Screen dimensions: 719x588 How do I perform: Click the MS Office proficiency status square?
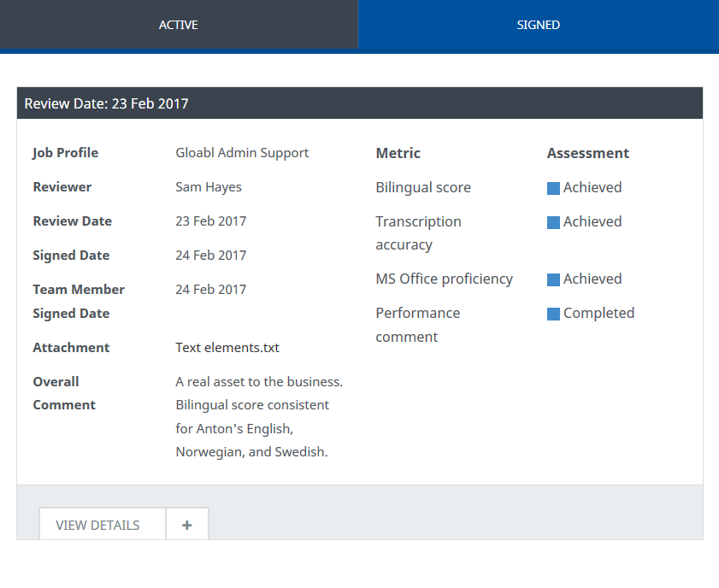point(553,279)
